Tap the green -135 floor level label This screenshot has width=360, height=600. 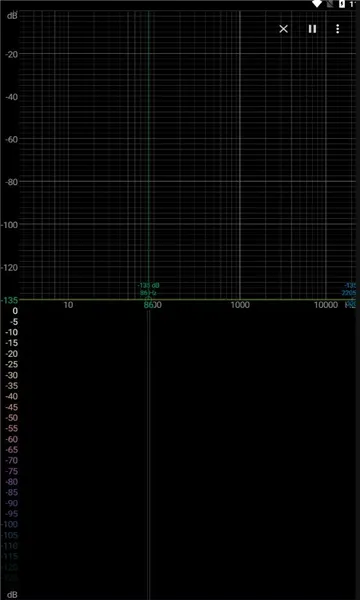(x=9, y=300)
